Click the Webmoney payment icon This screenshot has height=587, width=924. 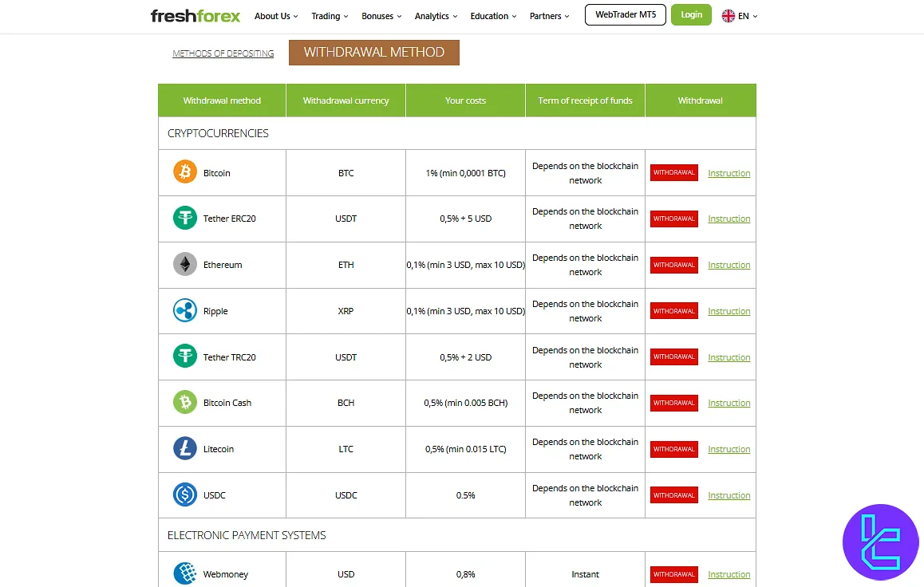[184, 573]
